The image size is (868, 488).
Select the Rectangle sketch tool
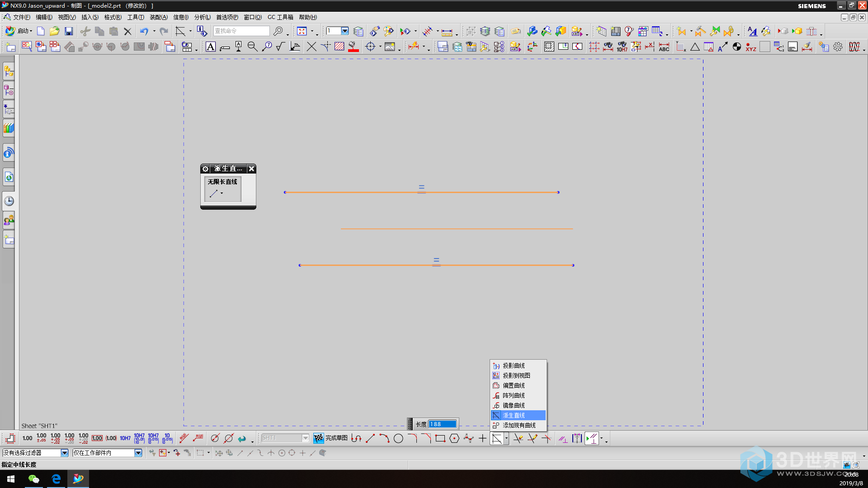[x=440, y=438]
